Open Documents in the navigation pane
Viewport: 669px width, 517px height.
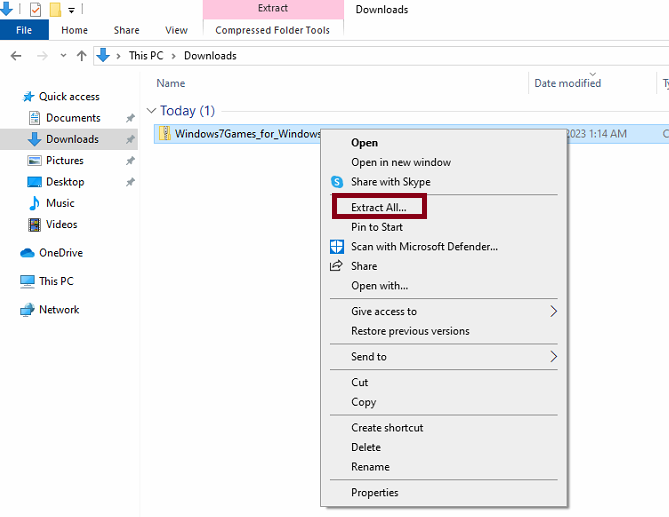point(73,118)
